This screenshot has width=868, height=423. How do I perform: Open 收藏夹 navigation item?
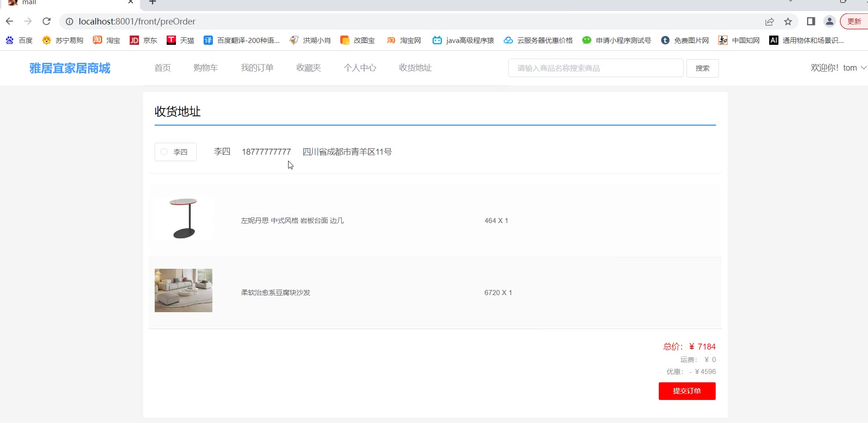tap(308, 68)
